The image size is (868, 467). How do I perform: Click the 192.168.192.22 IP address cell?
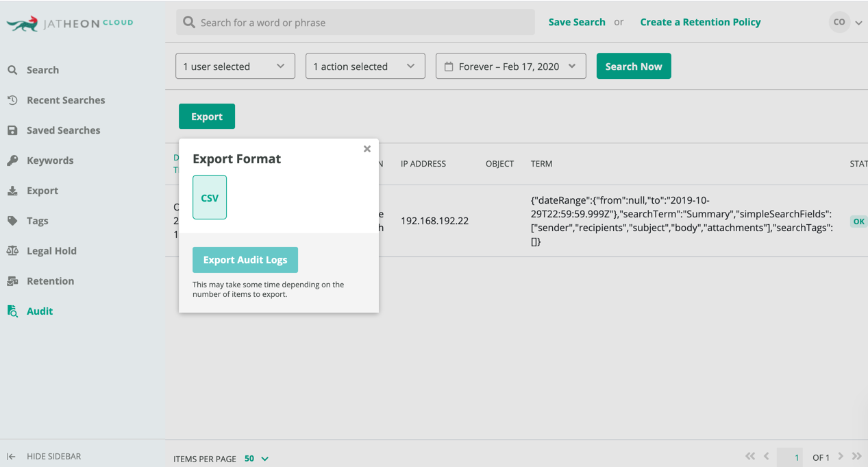point(434,221)
